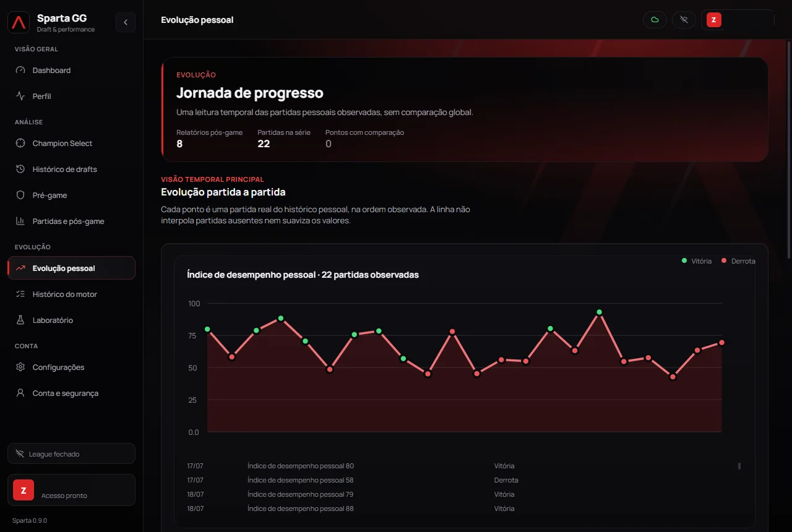
Task: Click the Conta e segurança user icon
Action: [x=20, y=393]
